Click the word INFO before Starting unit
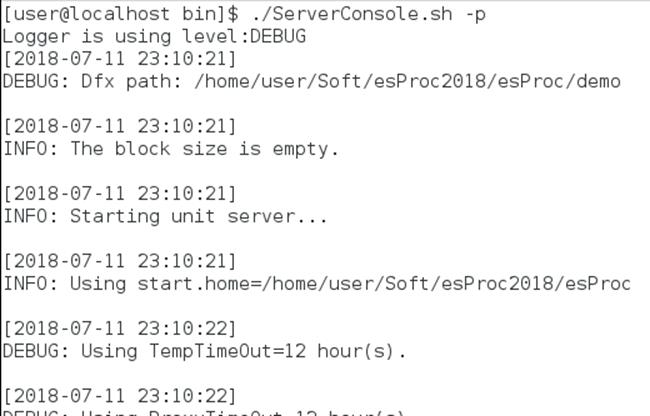 coord(25,216)
